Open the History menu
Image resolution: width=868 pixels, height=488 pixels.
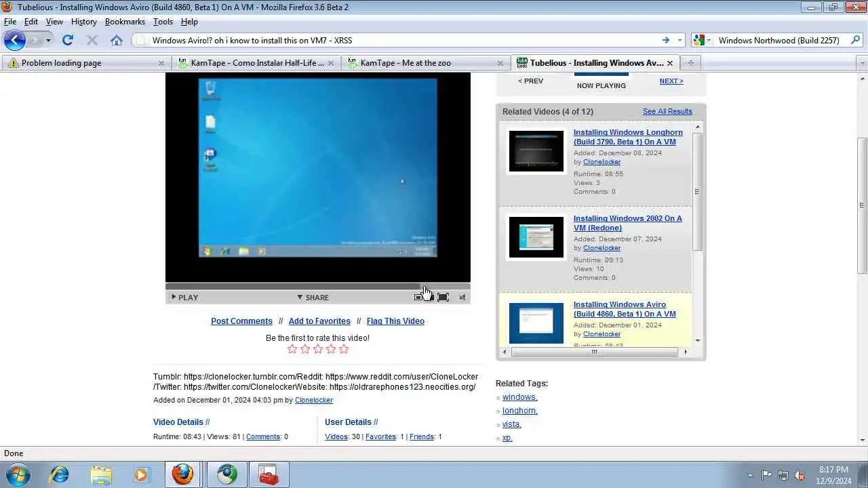point(84,22)
